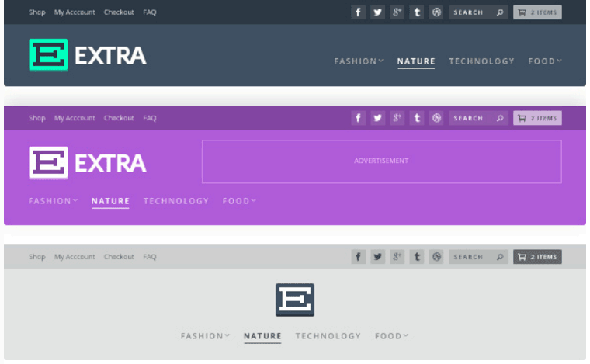Click search magnifier in dark blue header

(x=500, y=12)
